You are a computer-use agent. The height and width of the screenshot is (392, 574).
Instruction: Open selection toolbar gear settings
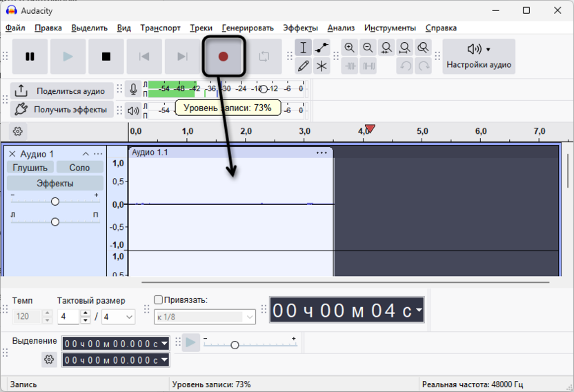tap(49, 360)
